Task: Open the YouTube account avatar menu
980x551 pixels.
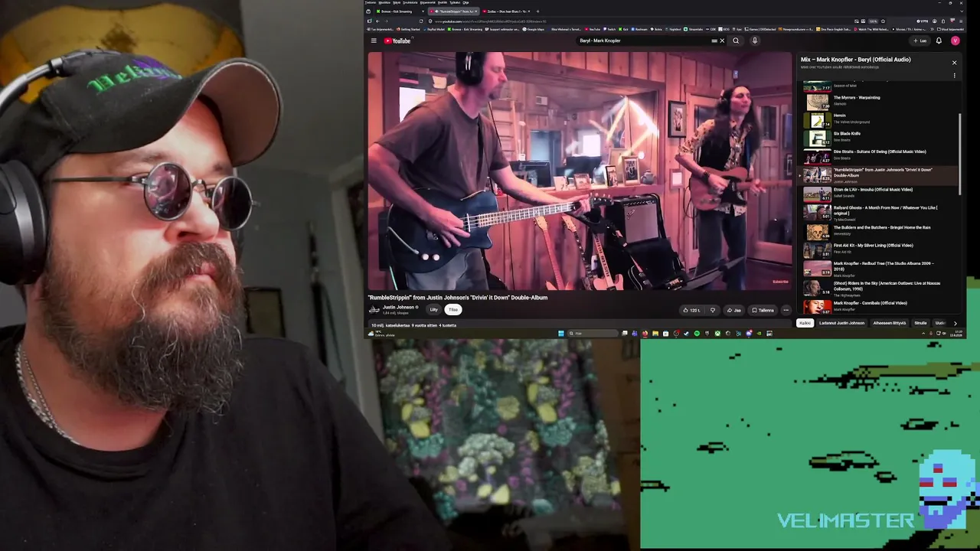Action: (x=955, y=41)
